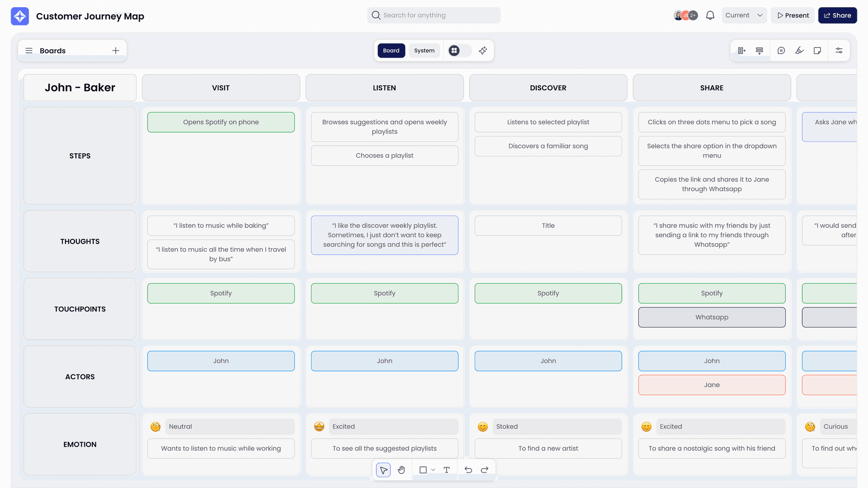Viewport: 868px width, 488px height.
Task: Expand the shape tool dropdown
Action: [x=433, y=470]
